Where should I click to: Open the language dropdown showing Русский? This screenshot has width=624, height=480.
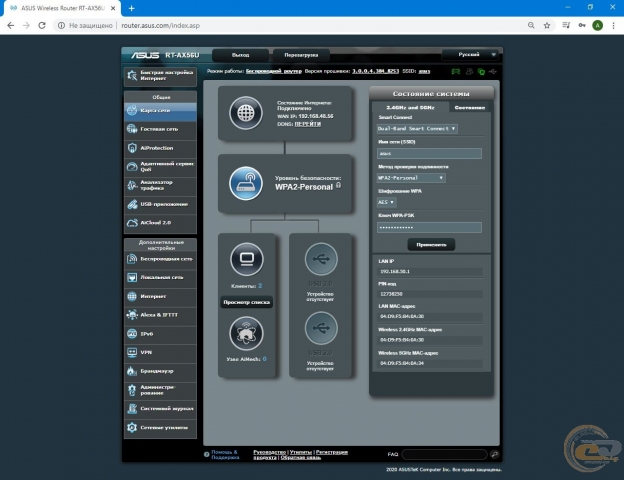point(471,55)
